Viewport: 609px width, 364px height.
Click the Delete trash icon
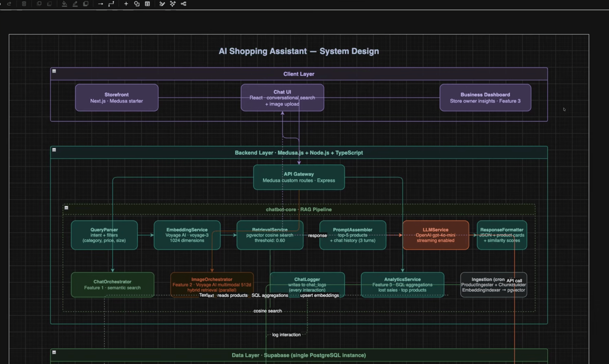point(24,4)
